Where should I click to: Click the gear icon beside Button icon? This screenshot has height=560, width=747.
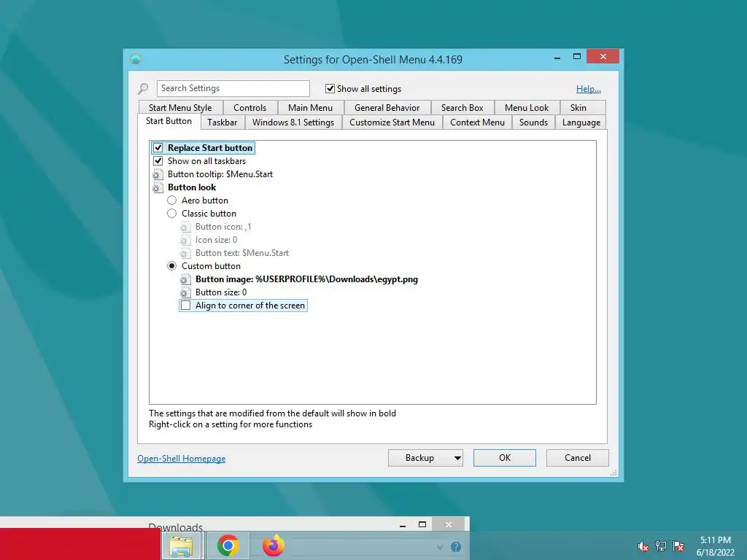tap(185, 227)
